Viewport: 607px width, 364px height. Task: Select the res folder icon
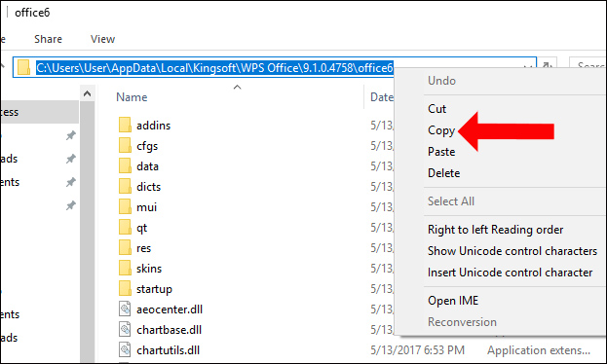(125, 248)
